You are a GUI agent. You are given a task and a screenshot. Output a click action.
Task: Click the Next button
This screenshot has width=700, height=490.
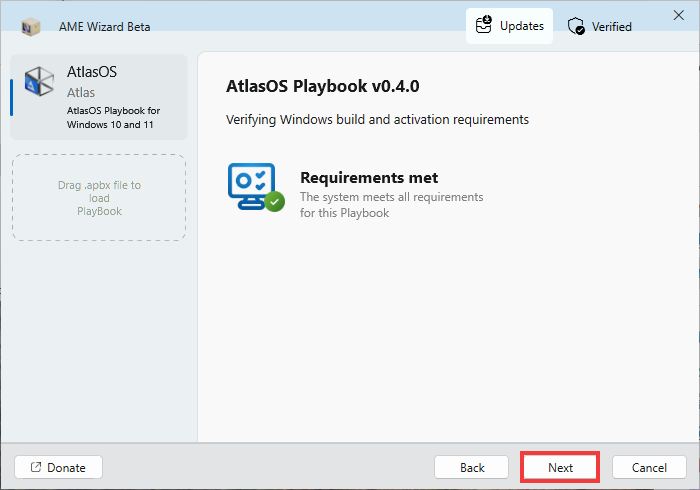(560, 467)
